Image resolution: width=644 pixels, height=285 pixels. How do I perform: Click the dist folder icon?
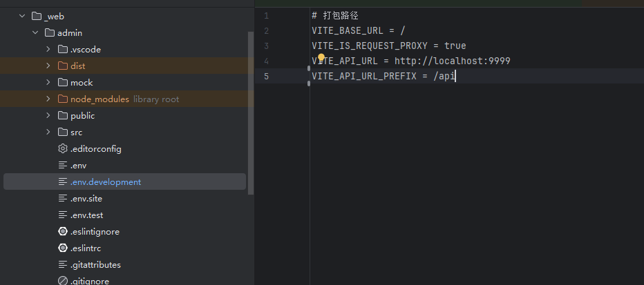click(x=63, y=66)
